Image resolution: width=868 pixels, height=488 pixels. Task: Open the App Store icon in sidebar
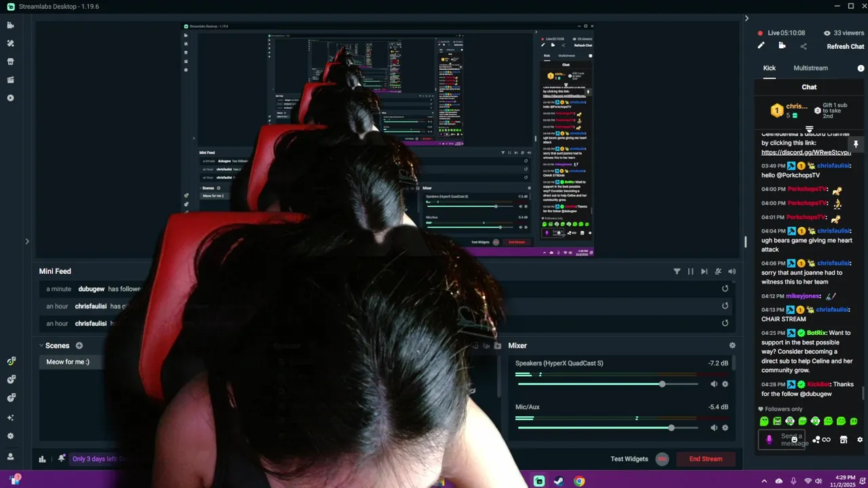[10, 62]
